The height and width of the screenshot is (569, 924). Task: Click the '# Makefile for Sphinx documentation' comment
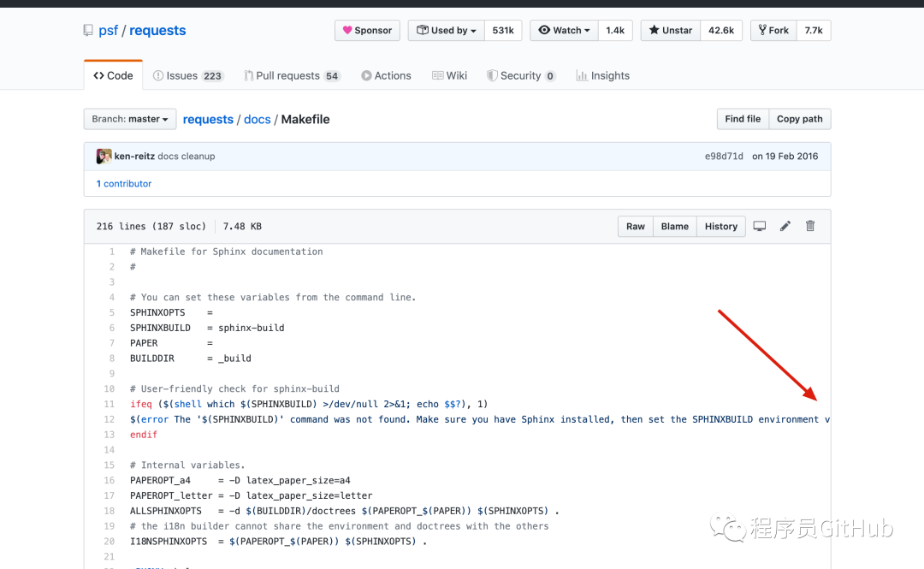pos(226,252)
